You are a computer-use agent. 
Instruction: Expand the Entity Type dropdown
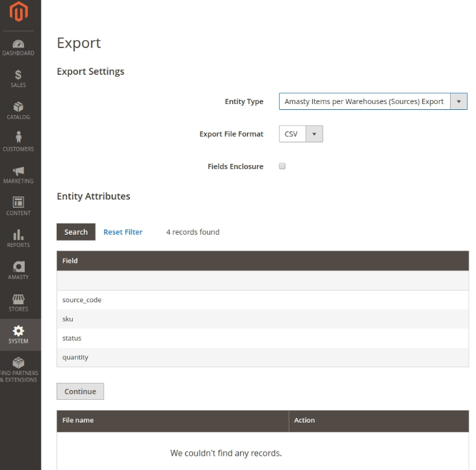click(x=373, y=101)
